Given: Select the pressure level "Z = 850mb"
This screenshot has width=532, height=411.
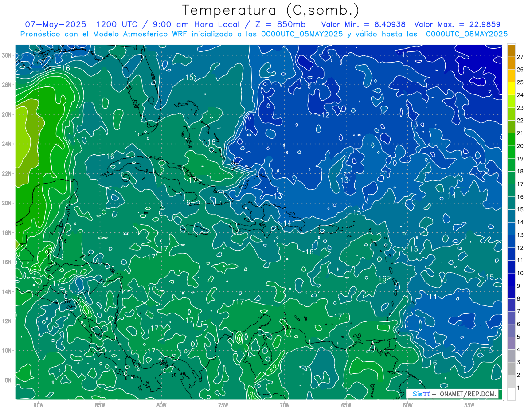Looking at the screenshot, I should [280, 24].
